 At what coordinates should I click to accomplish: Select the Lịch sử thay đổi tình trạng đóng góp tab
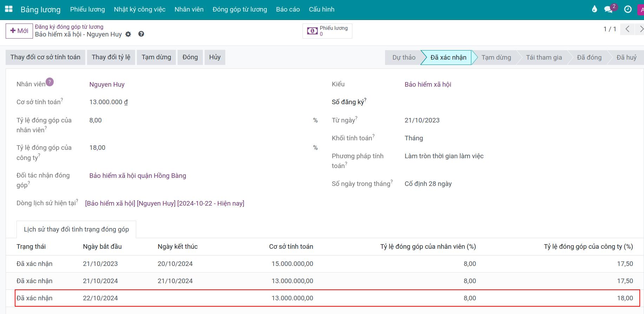[76, 229]
